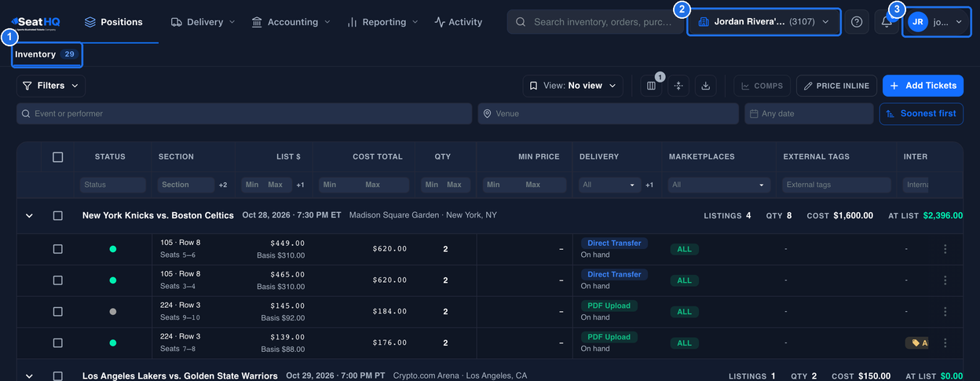
Task: Open the Reporting nav menu
Action: tap(382, 22)
